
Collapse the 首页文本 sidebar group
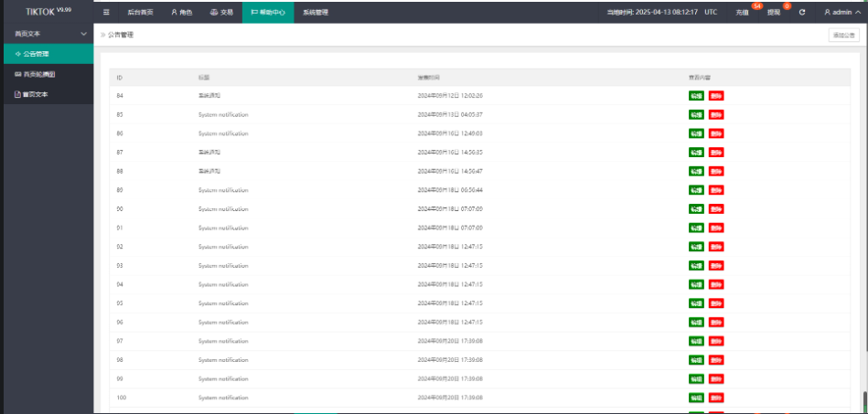point(47,34)
